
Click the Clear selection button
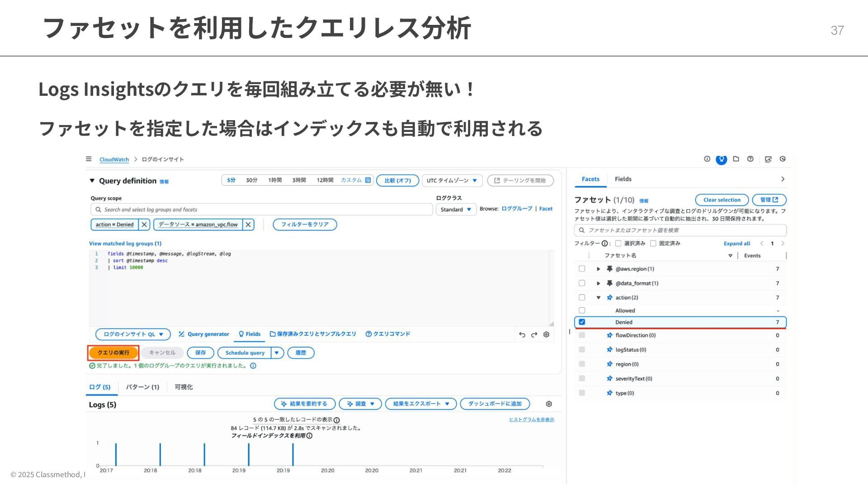pyautogui.click(x=722, y=200)
